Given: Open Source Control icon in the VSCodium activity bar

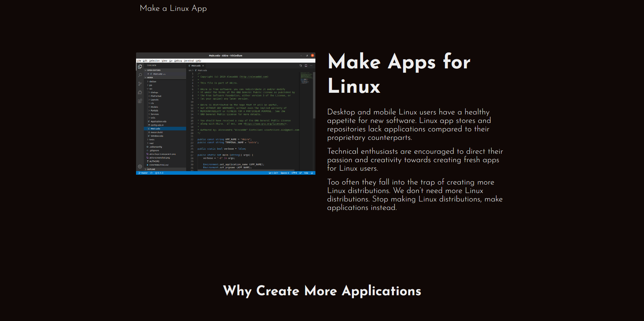Looking at the screenshot, I should click(x=140, y=84).
